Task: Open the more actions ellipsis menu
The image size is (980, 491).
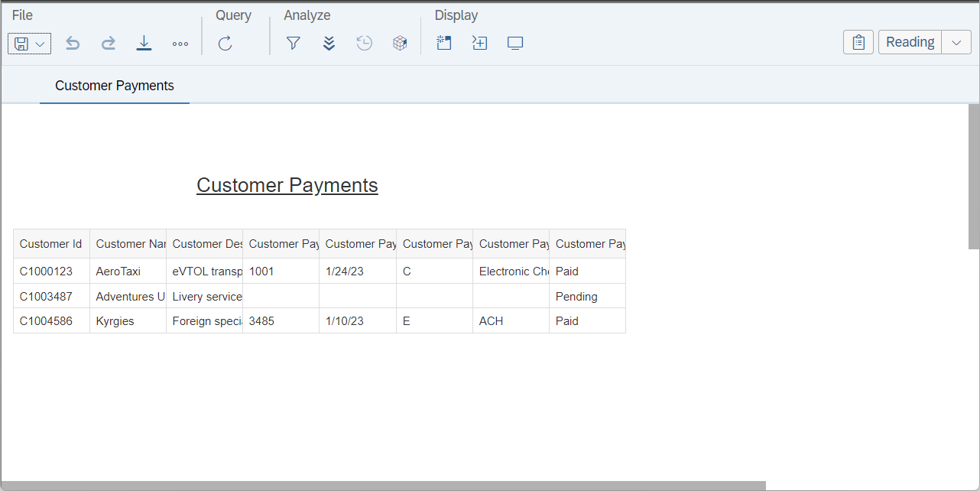Action: pyautogui.click(x=180, y=44)
